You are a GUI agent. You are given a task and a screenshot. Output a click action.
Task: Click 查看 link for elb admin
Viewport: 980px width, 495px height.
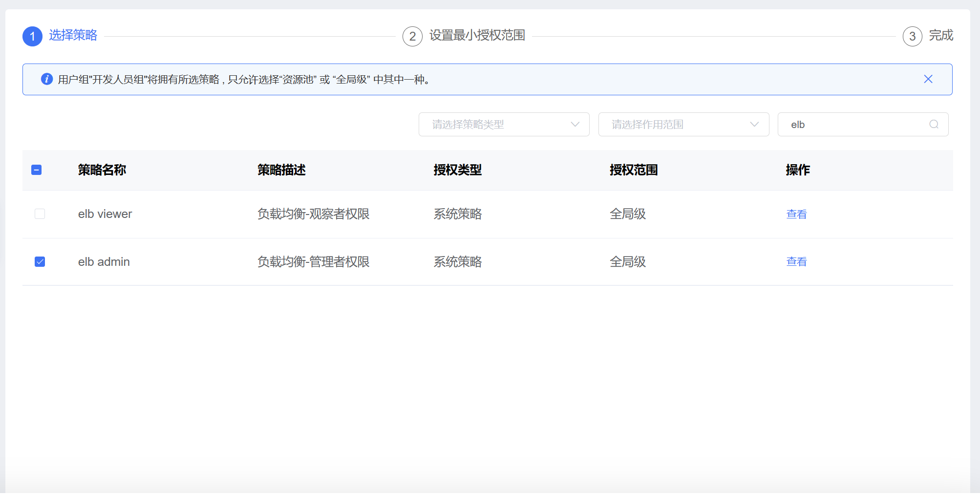click(796, 262)
